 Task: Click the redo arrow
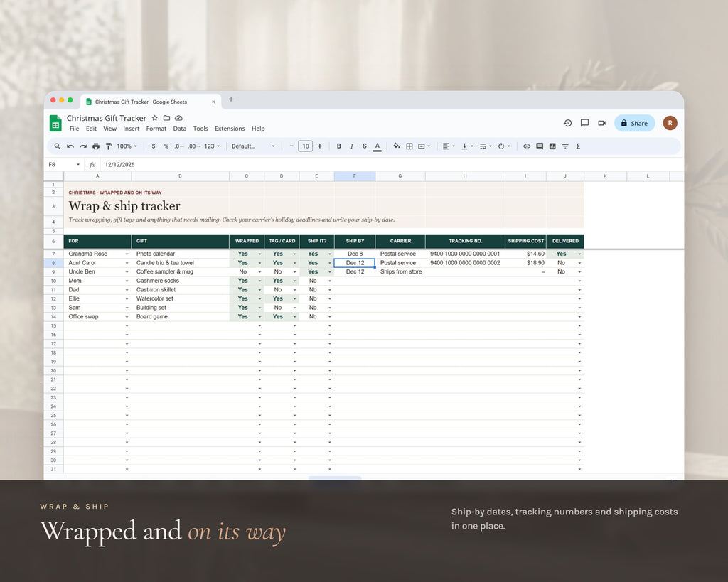click(x=83, y=146)
